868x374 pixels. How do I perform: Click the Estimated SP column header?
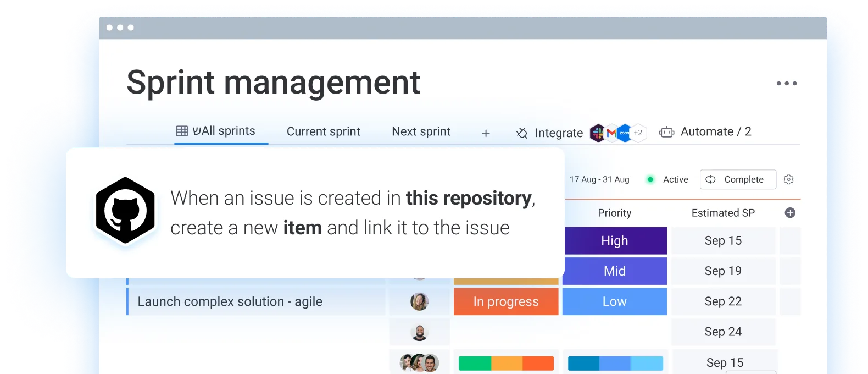[723, 213]
